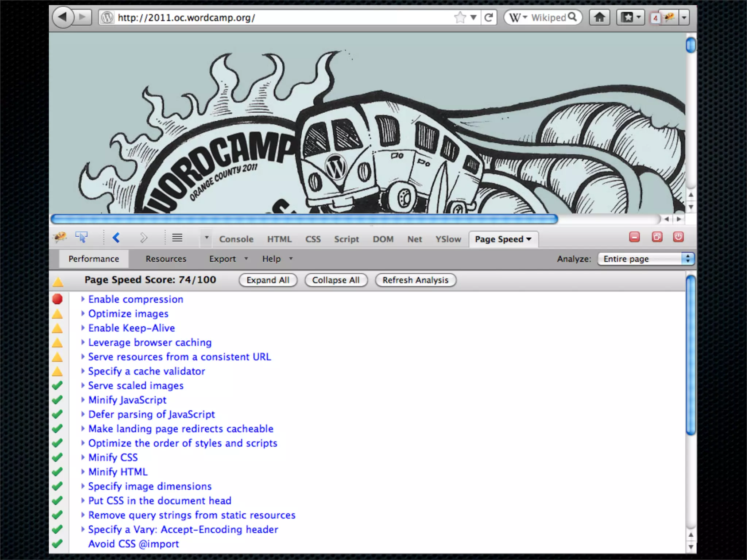The height and width of the screenshot is (560, 747).
Task: Expand the Enable compression rule
Action: 136,299
